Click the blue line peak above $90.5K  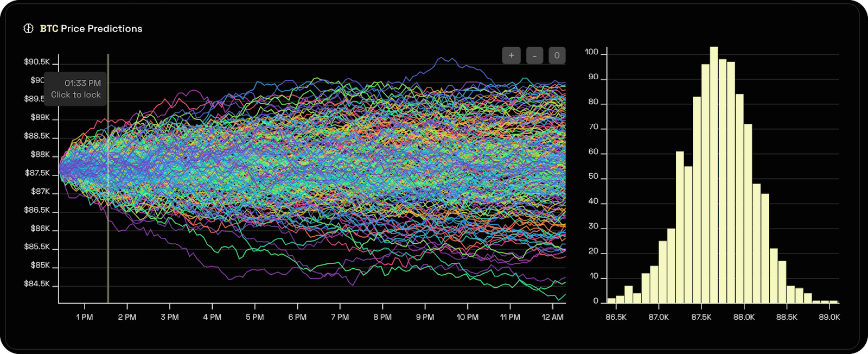pos(442,58)
